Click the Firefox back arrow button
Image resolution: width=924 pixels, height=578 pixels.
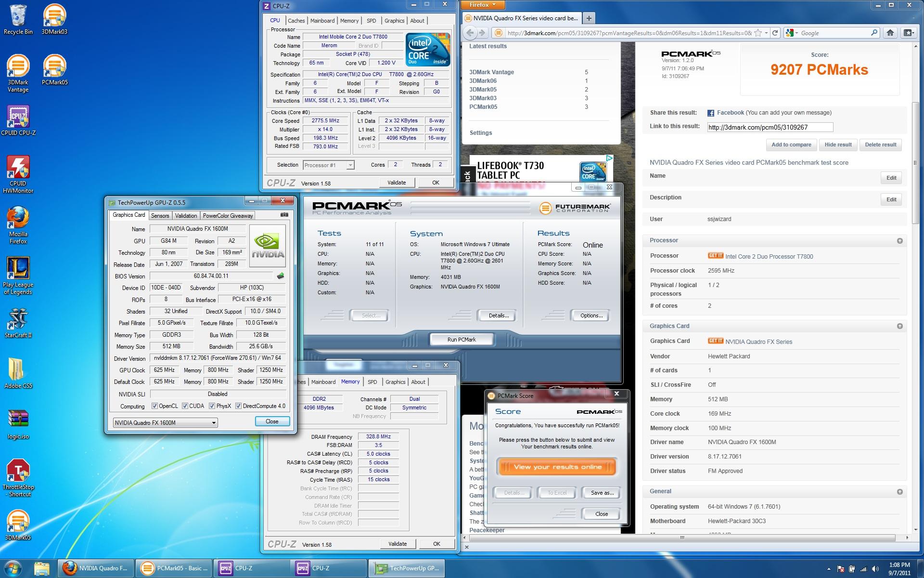click(470, 33)
